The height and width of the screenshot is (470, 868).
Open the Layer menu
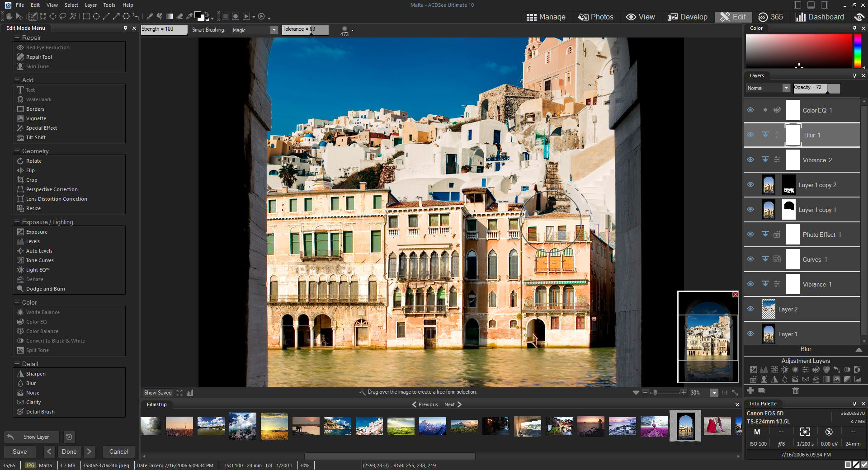click(x=90, y=5)
